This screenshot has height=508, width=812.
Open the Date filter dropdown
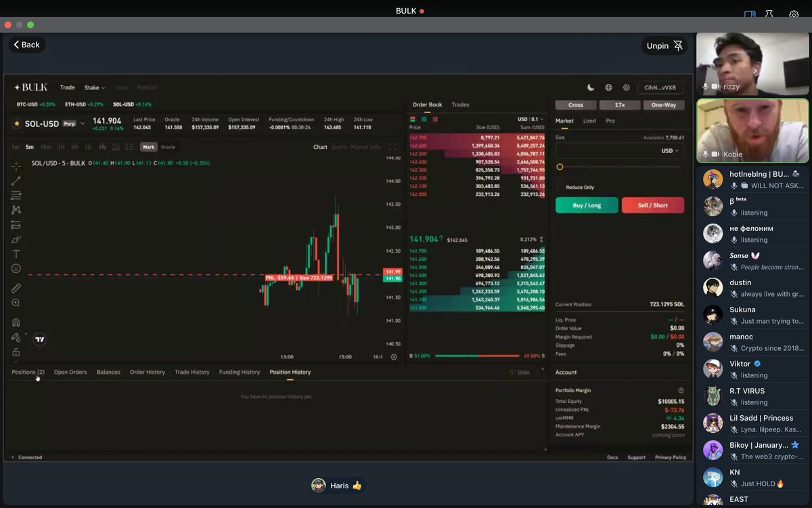pos(520,373)
